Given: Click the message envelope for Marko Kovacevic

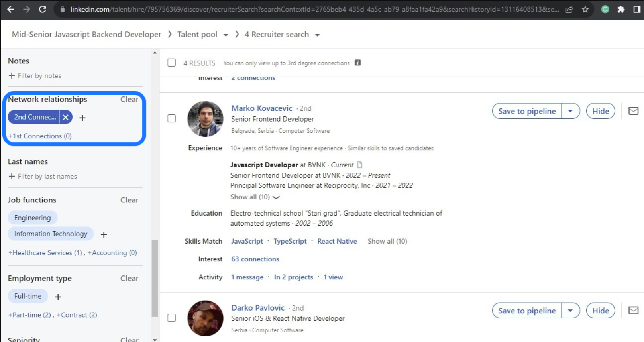Looking at the screenshot, I should tap(633, 111).
